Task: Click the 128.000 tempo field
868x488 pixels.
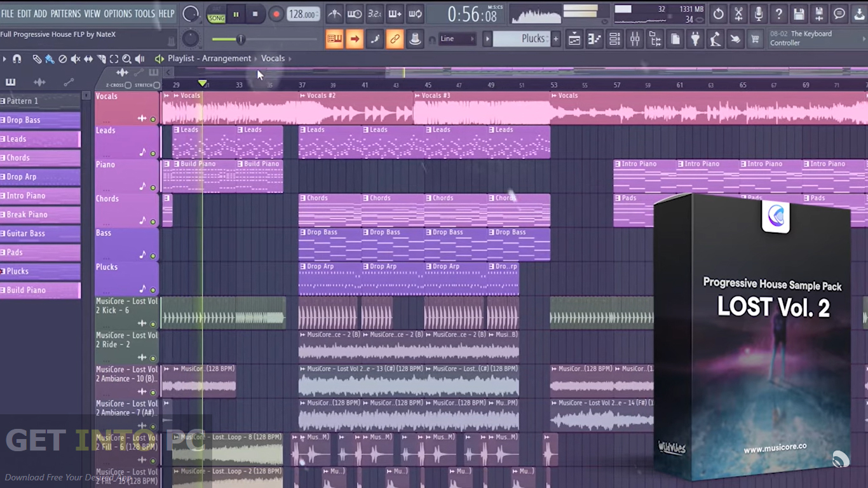Action: 304,14
